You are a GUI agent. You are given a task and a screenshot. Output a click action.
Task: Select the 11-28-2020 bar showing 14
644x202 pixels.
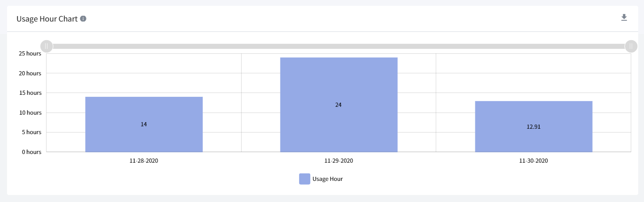coord(144,124)
